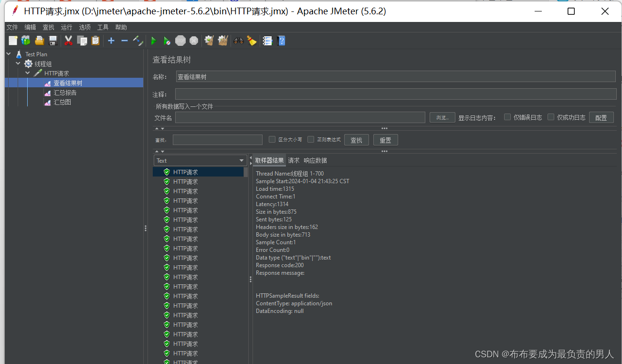This screenshot has width=622, height=364.
Task: Click the 配置 button
Action: pyautogui.click(x=601, y=117)
